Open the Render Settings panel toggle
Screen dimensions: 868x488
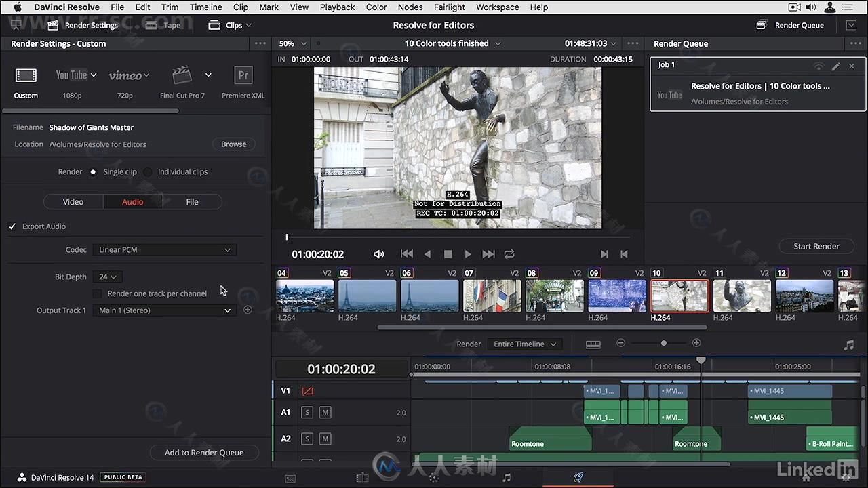tap(83, 25)
